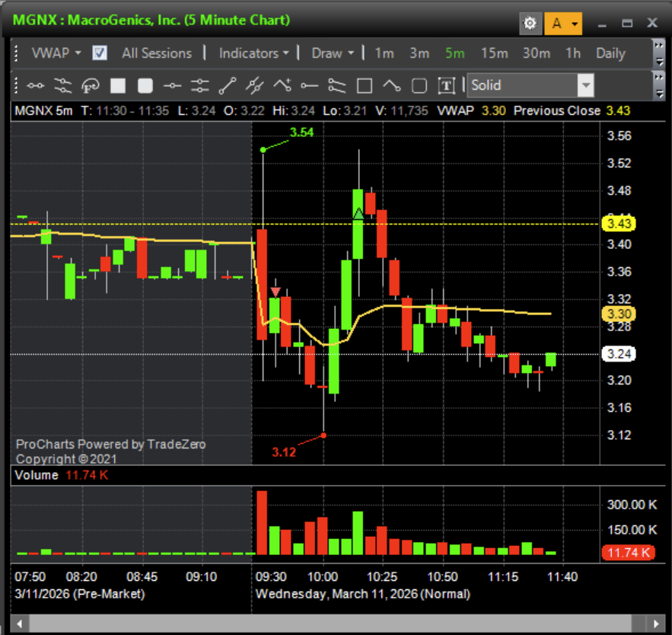Screen dimensions: 672x635
Task: Switch to Daily timeframe
Action: point(610,53)
